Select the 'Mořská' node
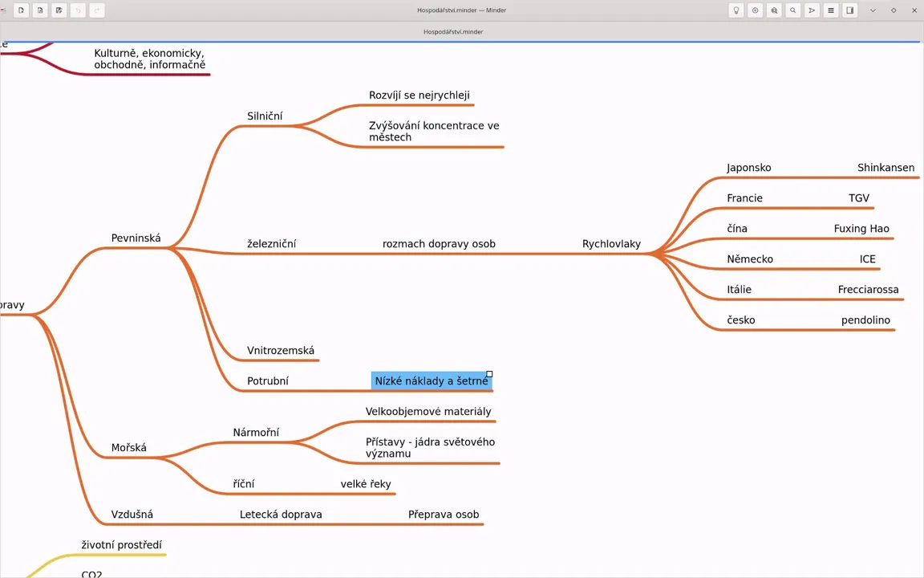Screen dimensions: 924x578 pos(129,448)
